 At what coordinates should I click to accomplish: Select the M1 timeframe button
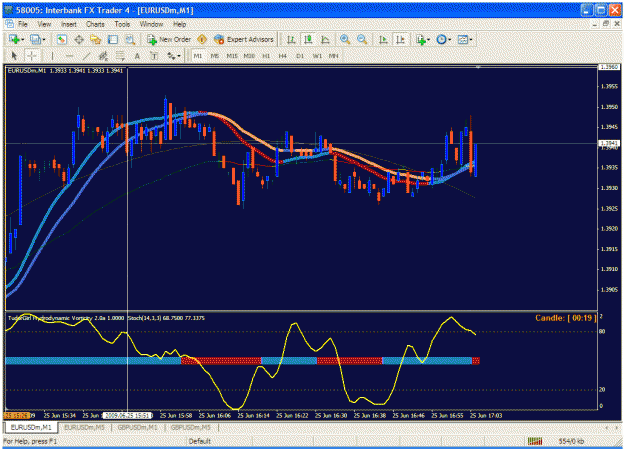[198, 56]
